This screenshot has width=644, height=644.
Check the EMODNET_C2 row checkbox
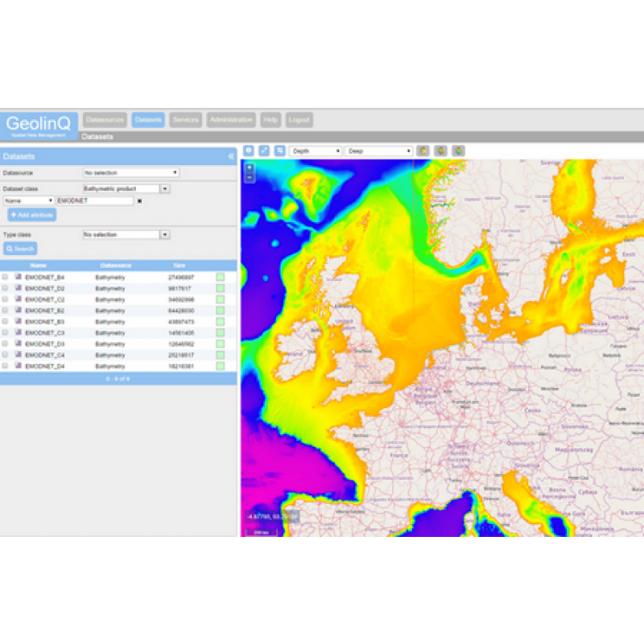pos(5,299)
